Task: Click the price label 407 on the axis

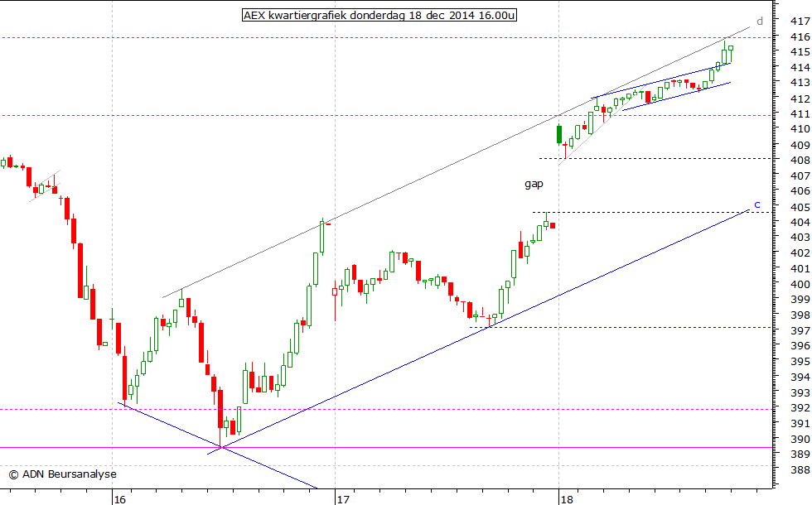Action: tap(800, 176)
